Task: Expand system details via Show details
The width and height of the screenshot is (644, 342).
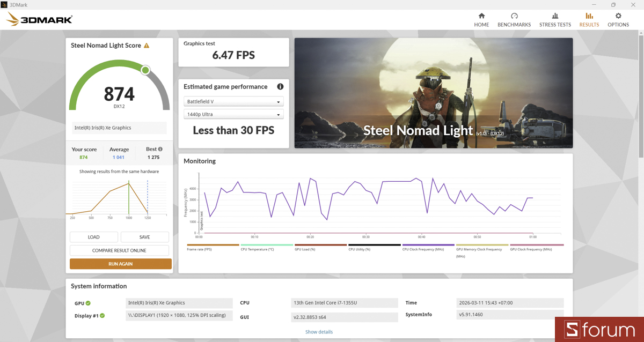Action: point(319,331)
